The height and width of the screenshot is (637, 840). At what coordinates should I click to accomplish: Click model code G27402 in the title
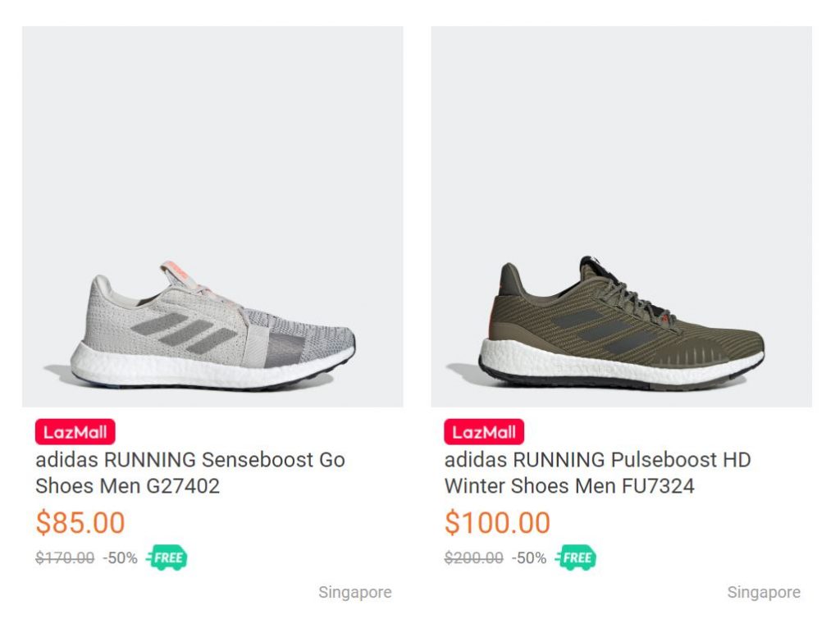[x=183, y=486]
